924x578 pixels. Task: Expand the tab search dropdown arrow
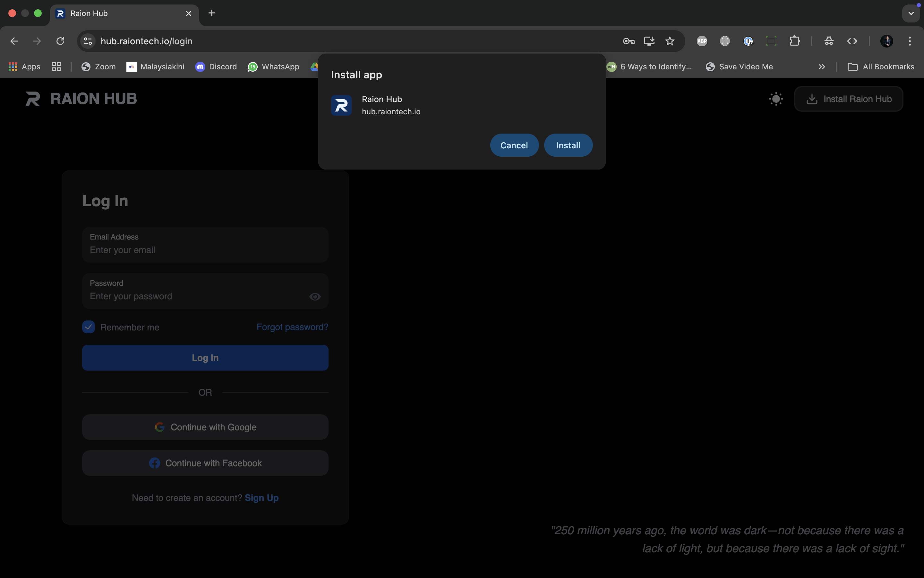911,13
